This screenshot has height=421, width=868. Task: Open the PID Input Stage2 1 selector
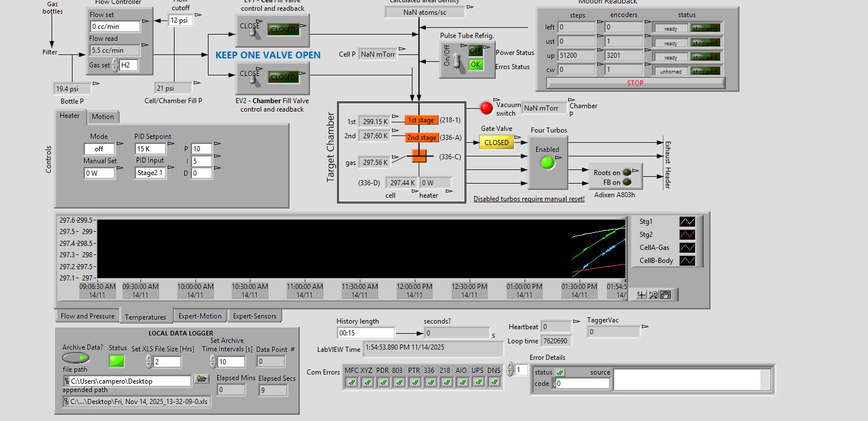150,173
